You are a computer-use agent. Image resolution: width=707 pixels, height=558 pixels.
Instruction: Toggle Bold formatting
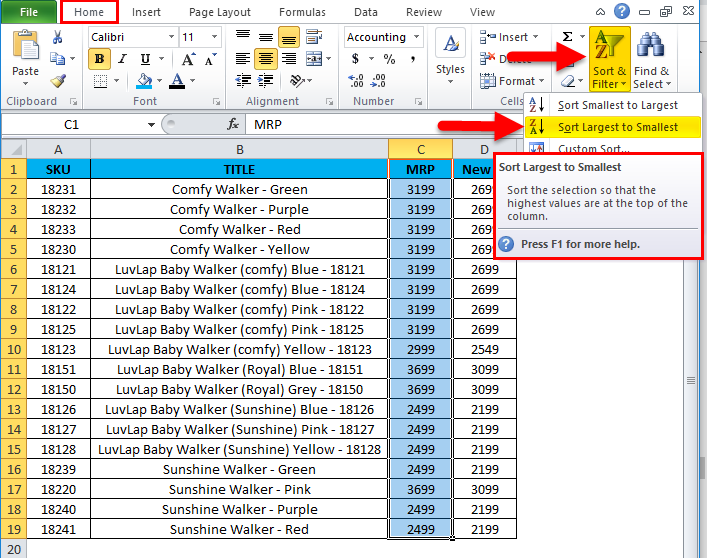99,59
